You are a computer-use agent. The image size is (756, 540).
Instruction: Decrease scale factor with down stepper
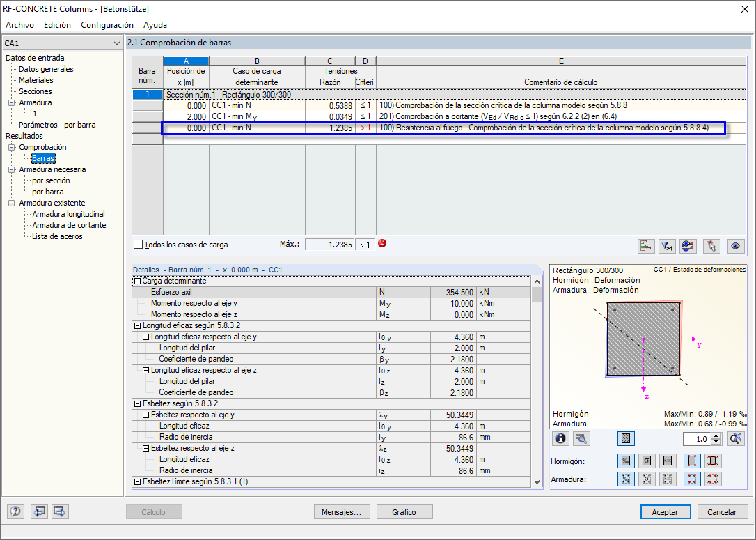click(x=716, y=442)
